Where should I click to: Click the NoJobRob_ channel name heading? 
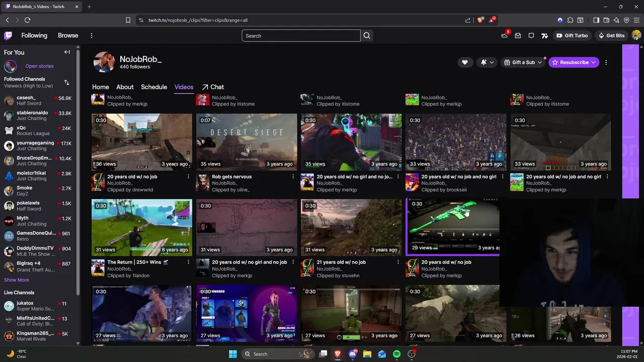tap(141, 59)
